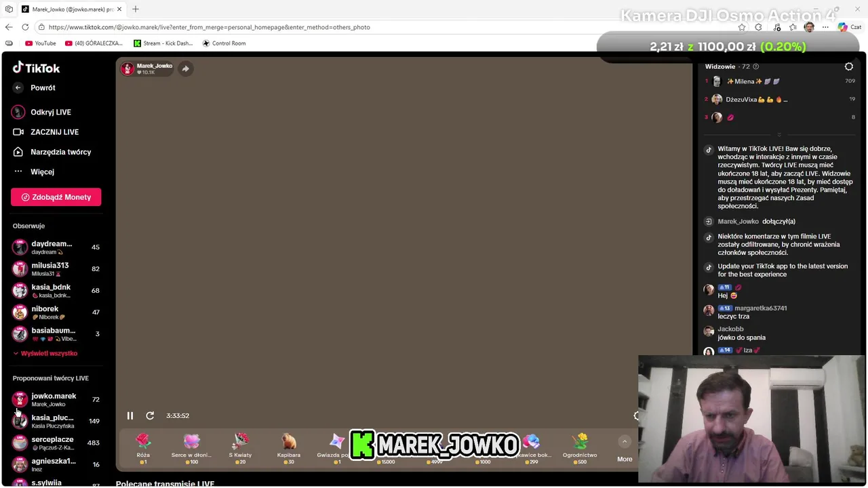Screen dimensions: 868x488
Task: Open followed creator niborek live
Action: pyautogui.click(x=56, y=312)
